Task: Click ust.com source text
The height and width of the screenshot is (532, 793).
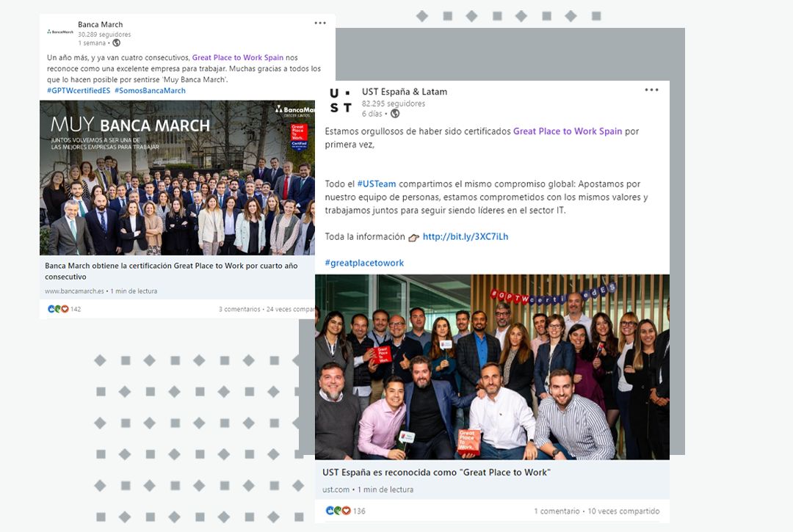Action: (x=336, y=489)
